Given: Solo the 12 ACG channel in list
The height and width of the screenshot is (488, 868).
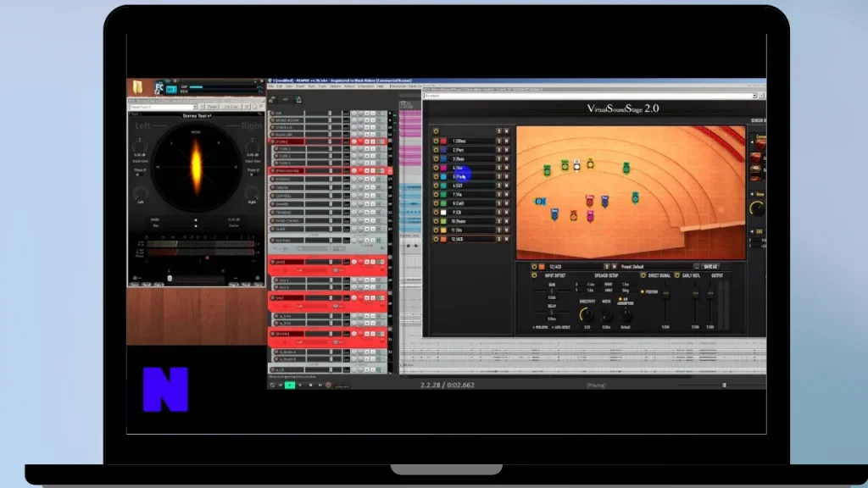Looking at the screenshot, I should pos(498,239).
